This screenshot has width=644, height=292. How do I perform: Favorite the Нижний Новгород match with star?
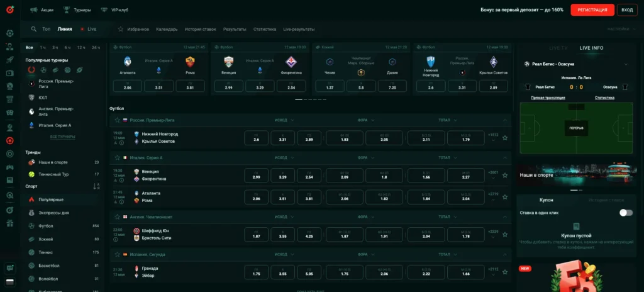pos(505,138)
